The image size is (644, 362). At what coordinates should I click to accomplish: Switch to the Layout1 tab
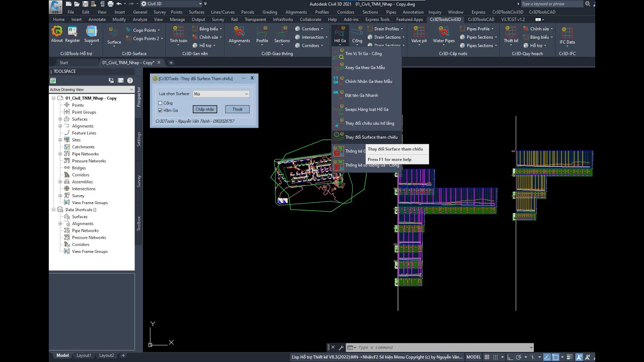tap(84, 355)
